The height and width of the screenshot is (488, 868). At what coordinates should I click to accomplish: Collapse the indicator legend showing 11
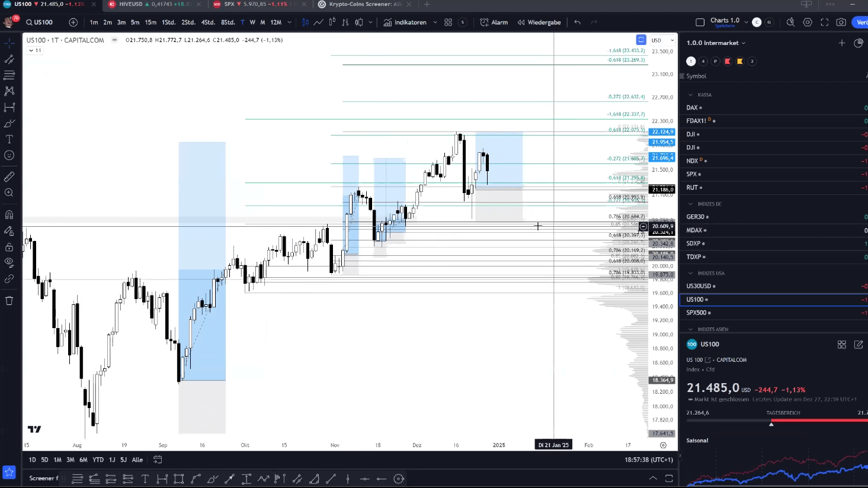pyautogui.click(x=34, y=50)
